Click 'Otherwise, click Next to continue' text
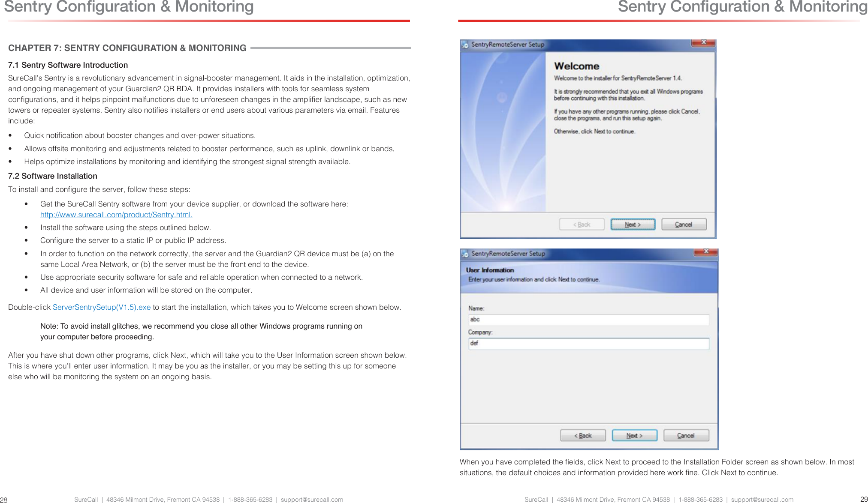 [x=594, y=132]
